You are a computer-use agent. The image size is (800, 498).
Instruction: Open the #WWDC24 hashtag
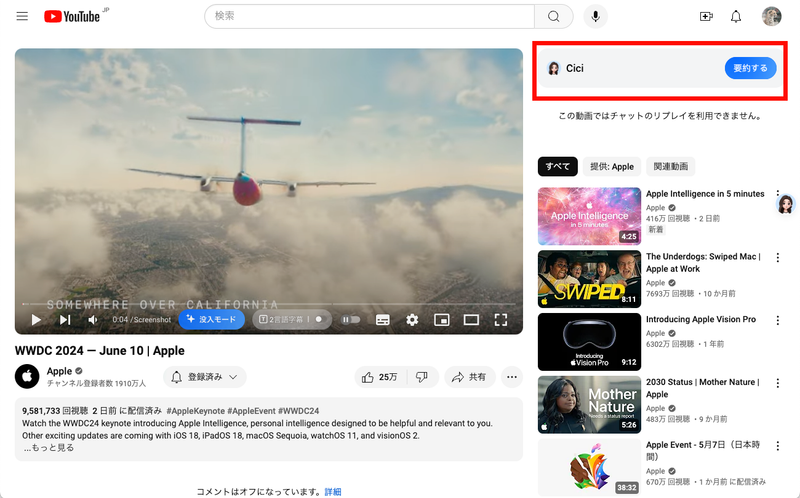click(x=298, y=411)
